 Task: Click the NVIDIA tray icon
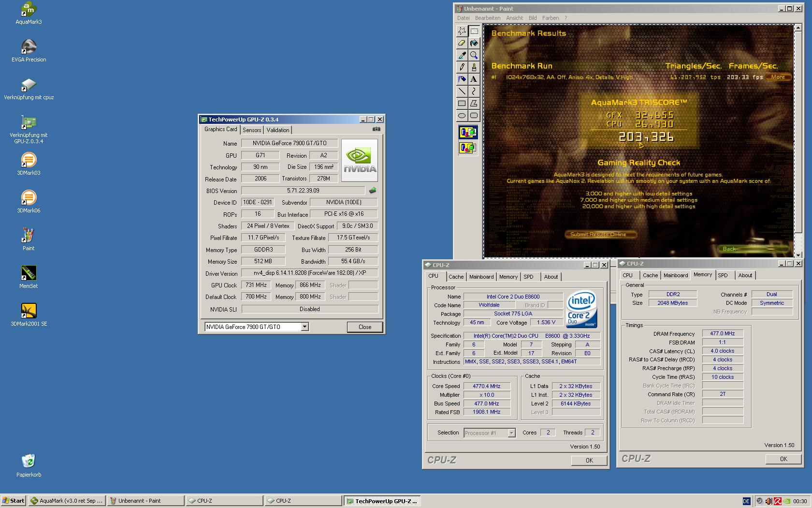pos(786,501)
